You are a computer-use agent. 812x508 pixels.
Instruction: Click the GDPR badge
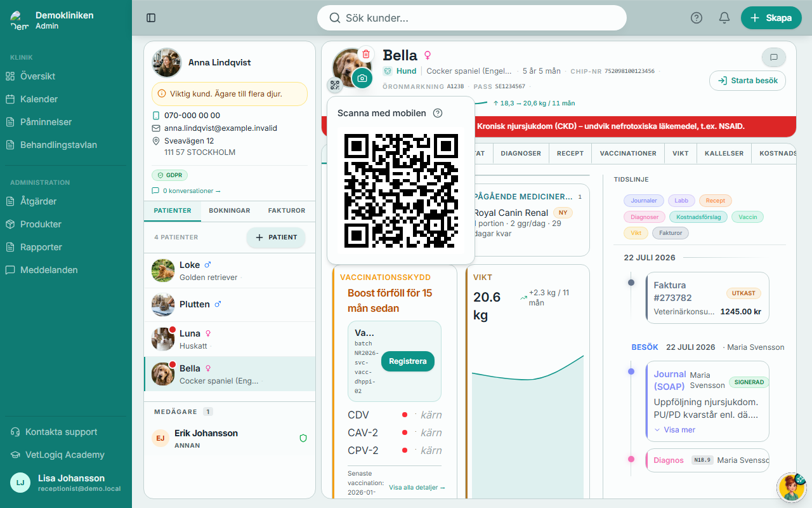pyautogui.click(x=169, y=175)
